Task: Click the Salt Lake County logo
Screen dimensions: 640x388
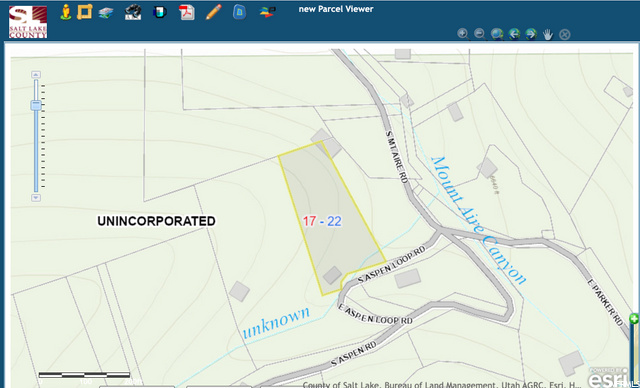Action: (28, 22)
